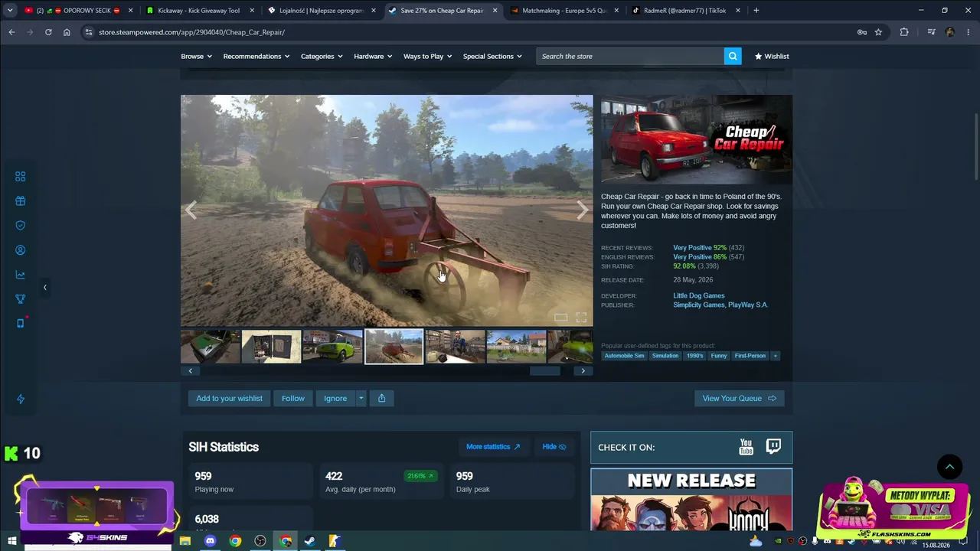Open a new browser tab
Screen dimensions: 980x551
tap(756, 11)
